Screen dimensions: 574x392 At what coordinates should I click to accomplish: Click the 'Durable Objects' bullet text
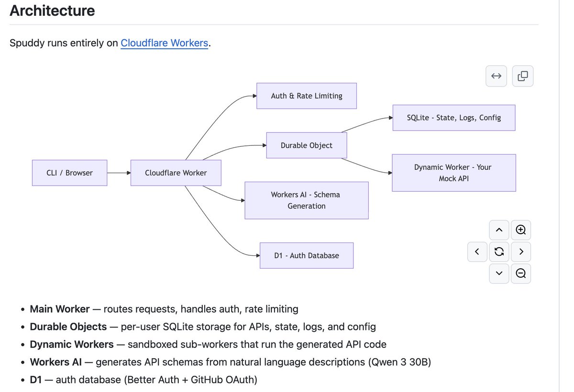(x=68, y=327)
